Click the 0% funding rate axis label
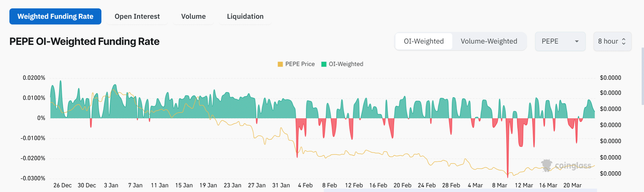644x192 pixels. point(41,118)
